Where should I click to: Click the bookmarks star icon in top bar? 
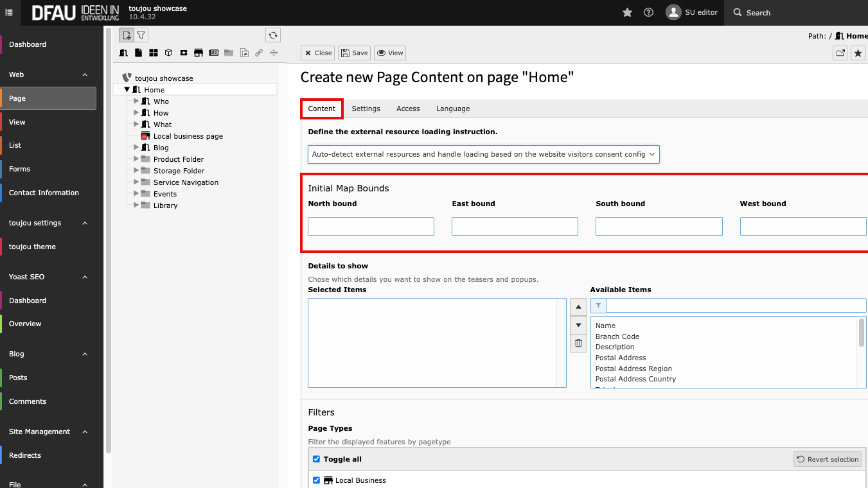[x=627, y=12]
